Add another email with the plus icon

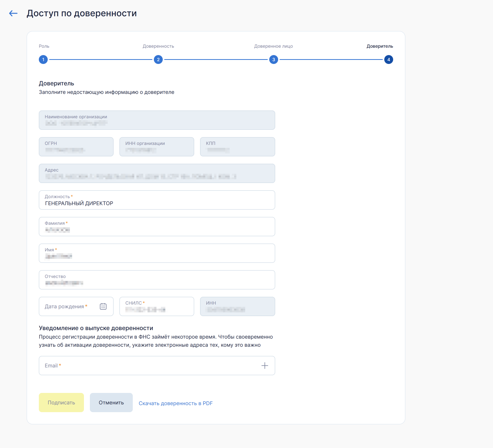265,366
